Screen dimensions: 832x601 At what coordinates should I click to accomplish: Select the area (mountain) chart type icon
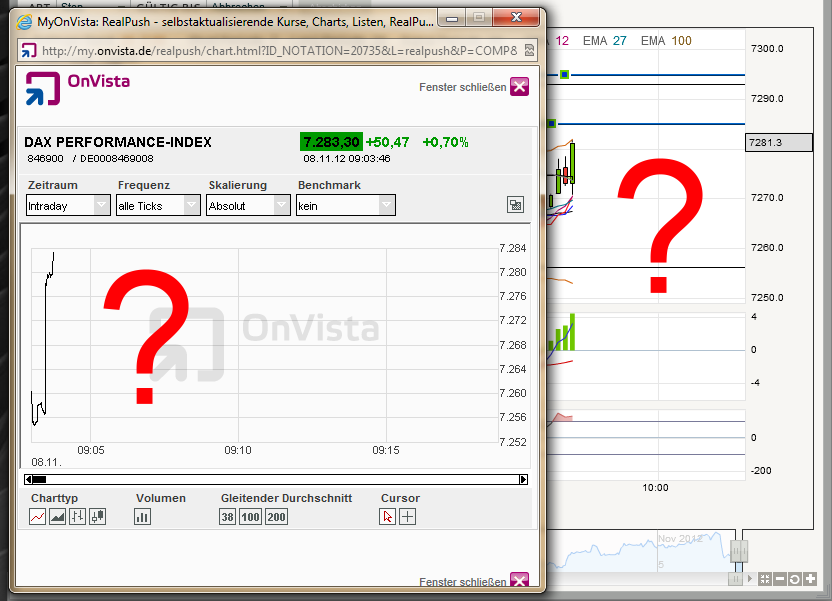[x=57, y=516]
